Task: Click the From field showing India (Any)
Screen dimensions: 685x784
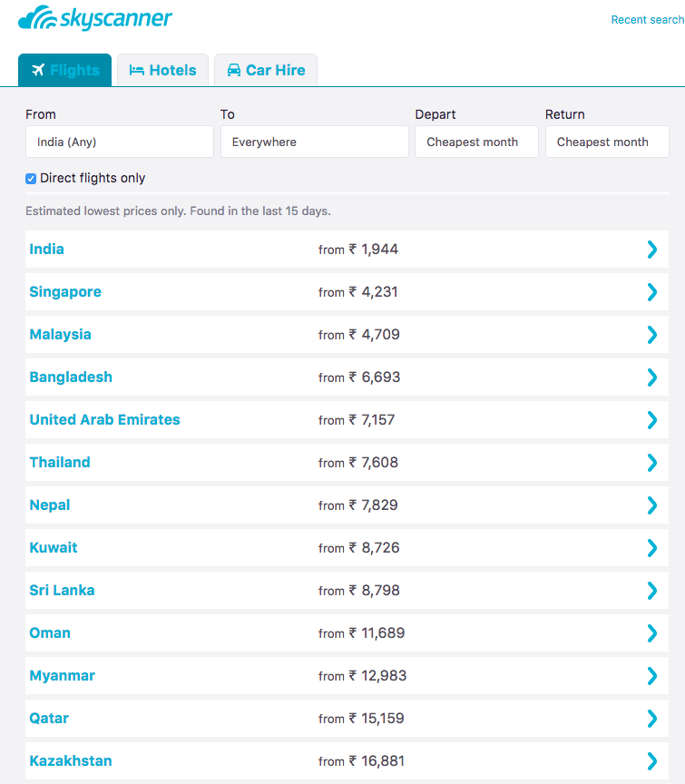Action: click(120, 142)
